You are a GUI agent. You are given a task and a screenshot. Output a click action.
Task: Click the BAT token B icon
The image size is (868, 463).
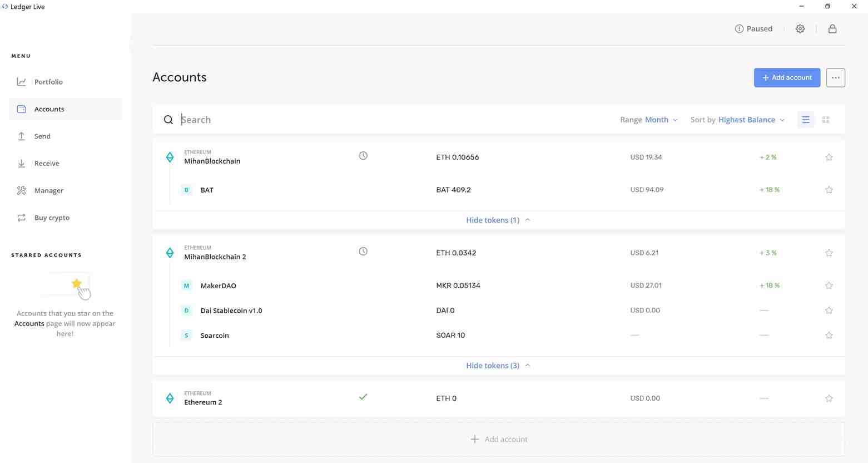[186, 190]
